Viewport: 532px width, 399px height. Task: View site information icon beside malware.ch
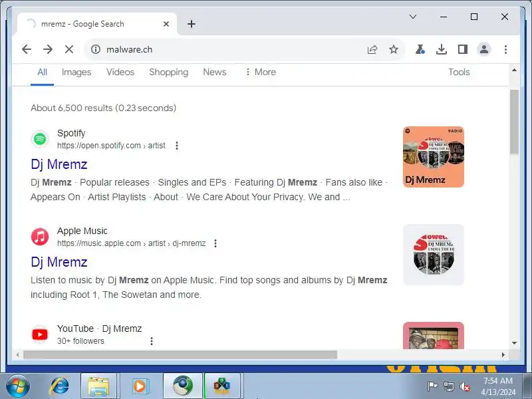click(x=96, y=49)
